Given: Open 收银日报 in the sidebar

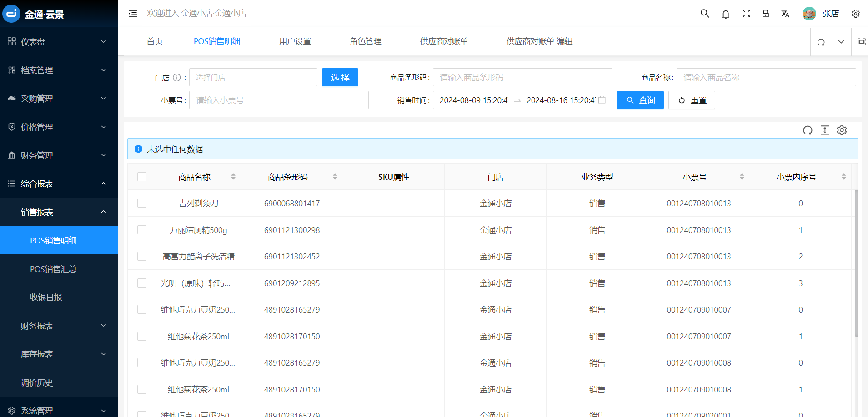Looking at the screenshot, I should coord(59,298).
